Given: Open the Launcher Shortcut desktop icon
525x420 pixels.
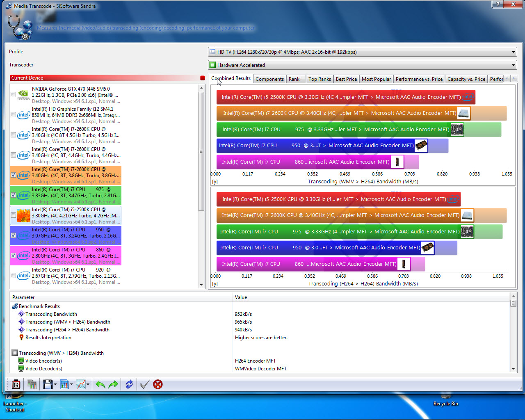Looking at the screenshot, I should tap(15, 403).
